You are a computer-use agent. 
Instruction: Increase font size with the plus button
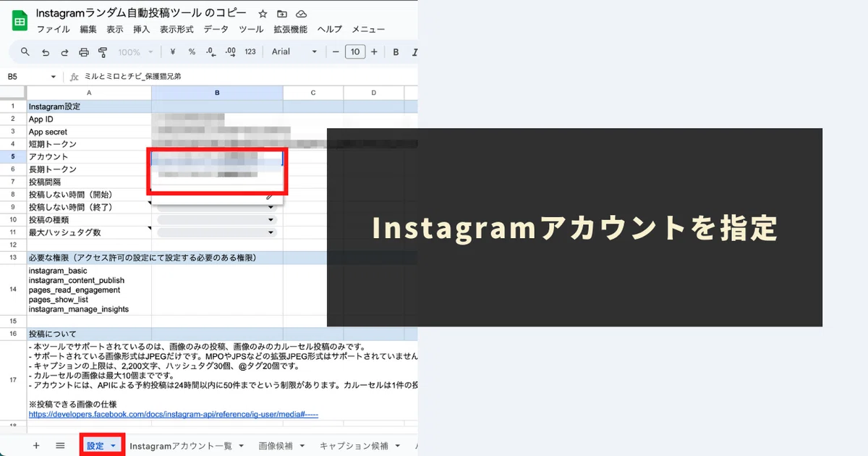coord(374,52)
